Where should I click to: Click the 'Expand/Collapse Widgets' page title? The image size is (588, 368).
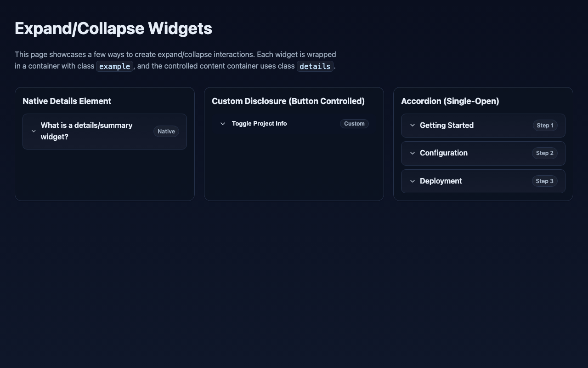[113, 29]
